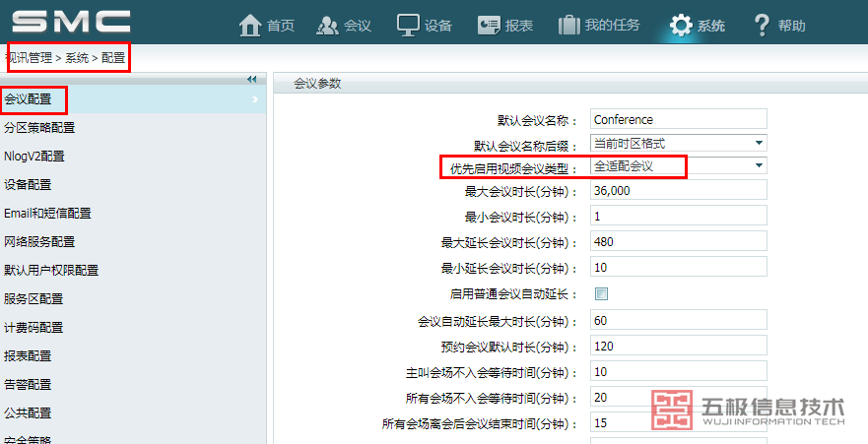Viewport: 868px width, 444px height.
Task: Click the 所有会场不入会等待时间 field showing 20
Action: (679, 398)
